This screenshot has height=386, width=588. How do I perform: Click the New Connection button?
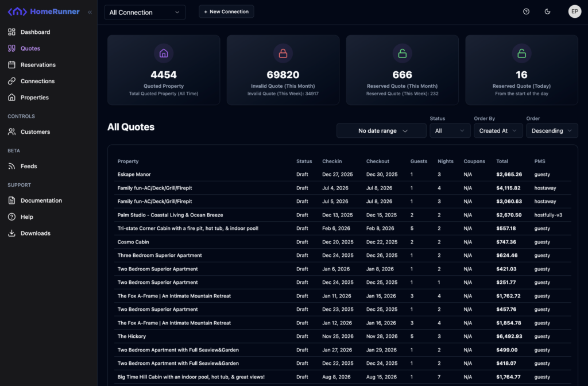(x=226, y=11)
